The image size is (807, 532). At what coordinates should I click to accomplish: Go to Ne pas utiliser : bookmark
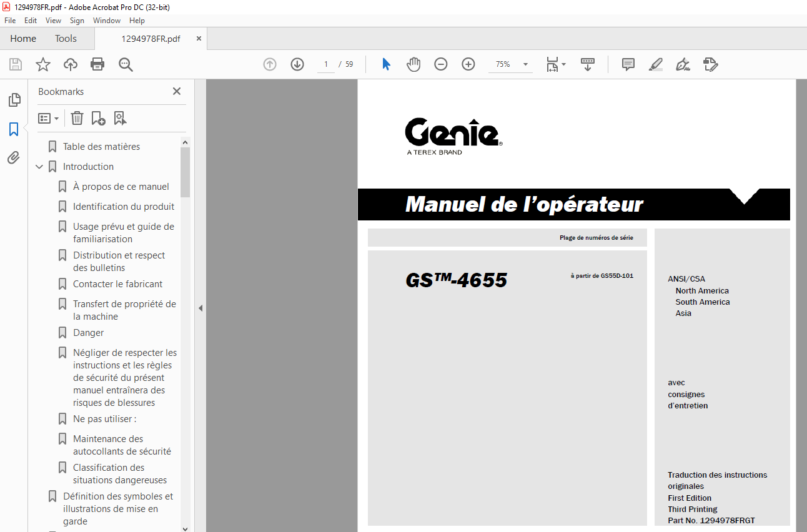pos(104,419)
